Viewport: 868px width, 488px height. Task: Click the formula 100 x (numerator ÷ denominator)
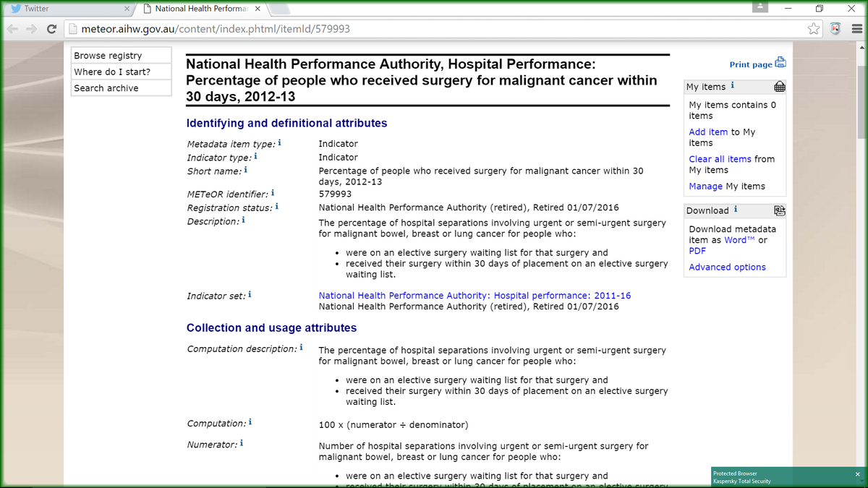tap(393, 424)
